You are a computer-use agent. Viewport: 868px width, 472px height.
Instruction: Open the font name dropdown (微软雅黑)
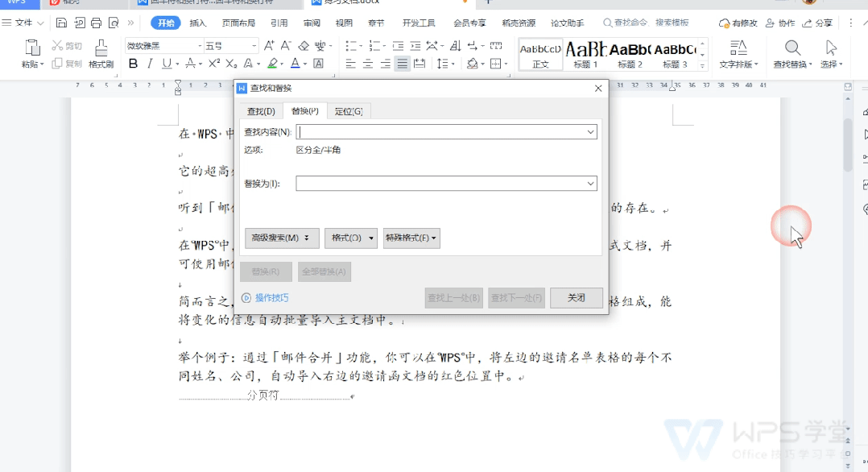[200, 45]
